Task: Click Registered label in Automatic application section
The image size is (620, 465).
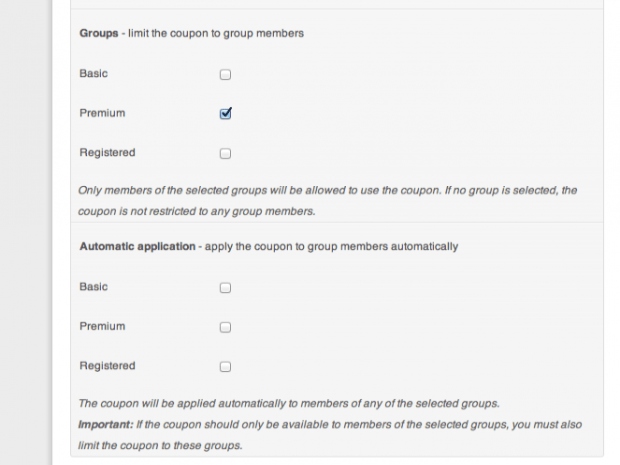Action: 107,366
